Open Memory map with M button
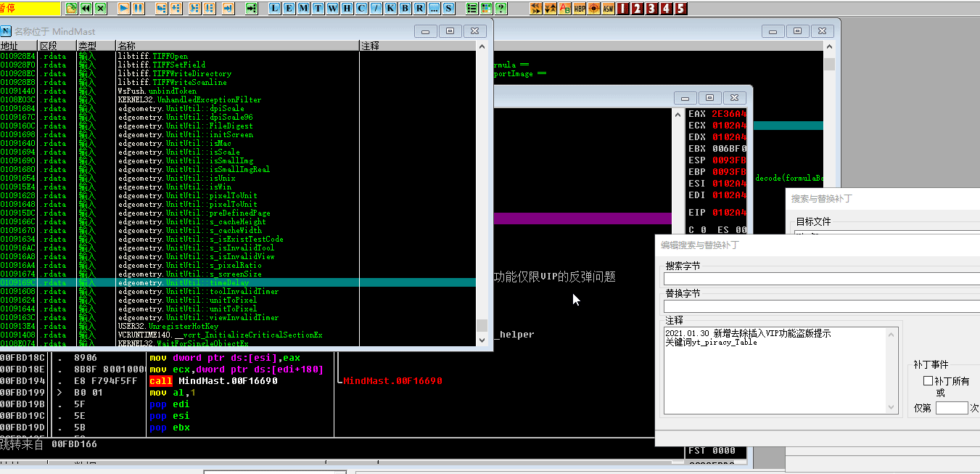Screen dimensions: 980x474 304,9
